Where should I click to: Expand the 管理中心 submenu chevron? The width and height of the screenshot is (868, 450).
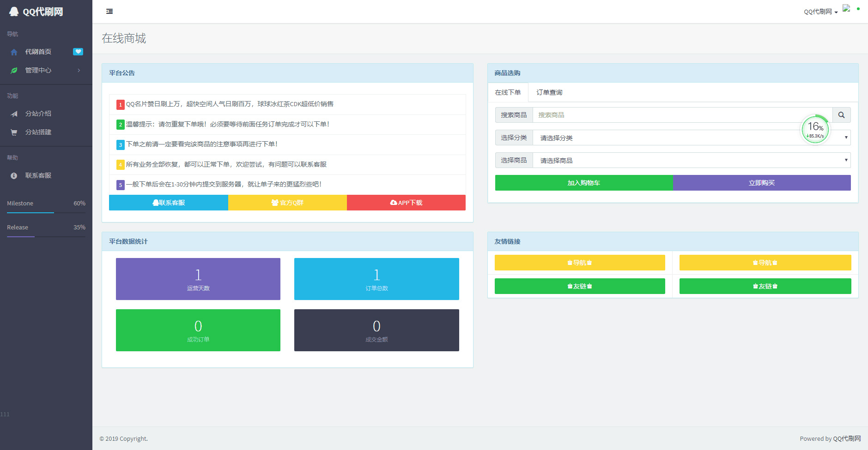tap(79, 71)
